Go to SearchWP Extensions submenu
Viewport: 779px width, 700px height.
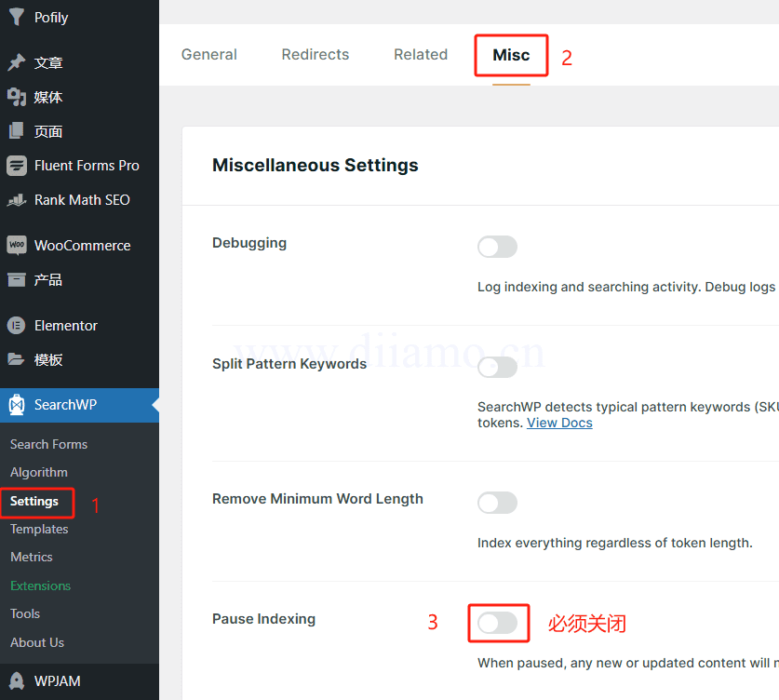click(41, 586)
